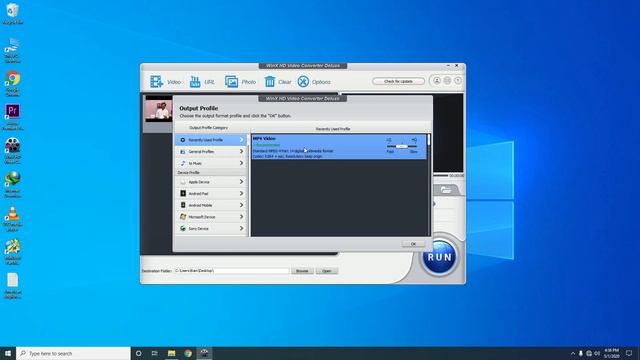Open Task View from the taskbar
The height and width of the screenshot is (360, 640).
[155, 353]
